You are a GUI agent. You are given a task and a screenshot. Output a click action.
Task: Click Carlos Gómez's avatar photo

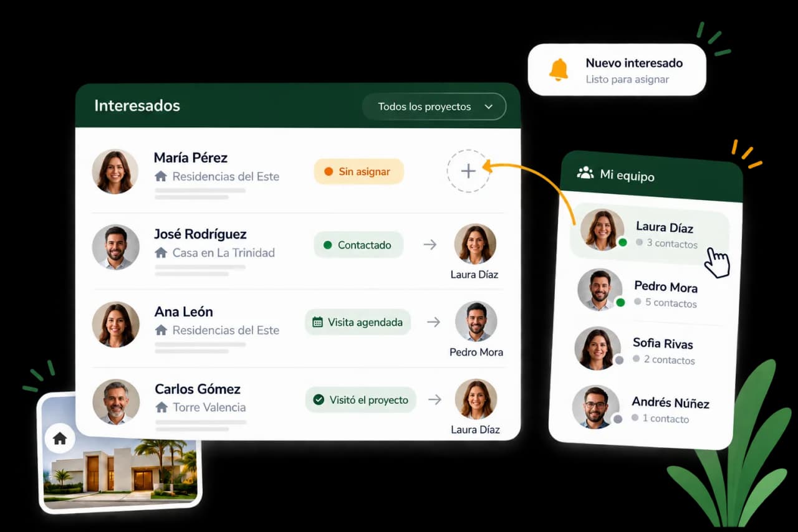[116, 402]
